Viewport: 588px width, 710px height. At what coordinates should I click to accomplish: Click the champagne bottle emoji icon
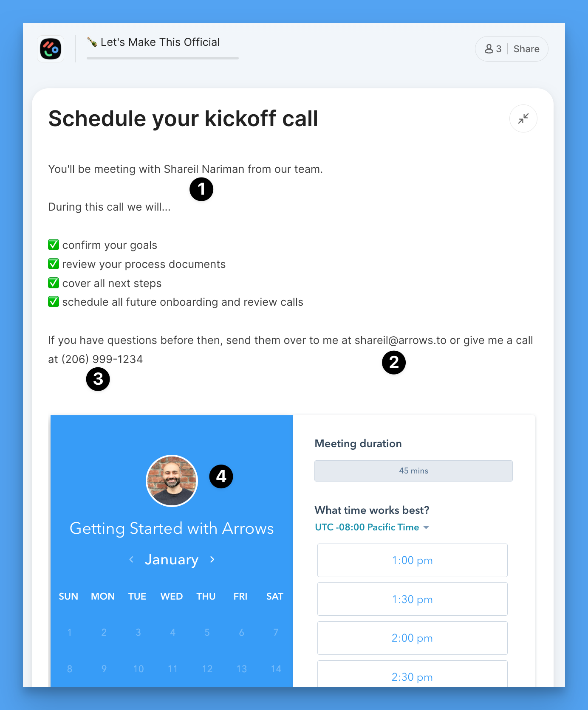92,42
